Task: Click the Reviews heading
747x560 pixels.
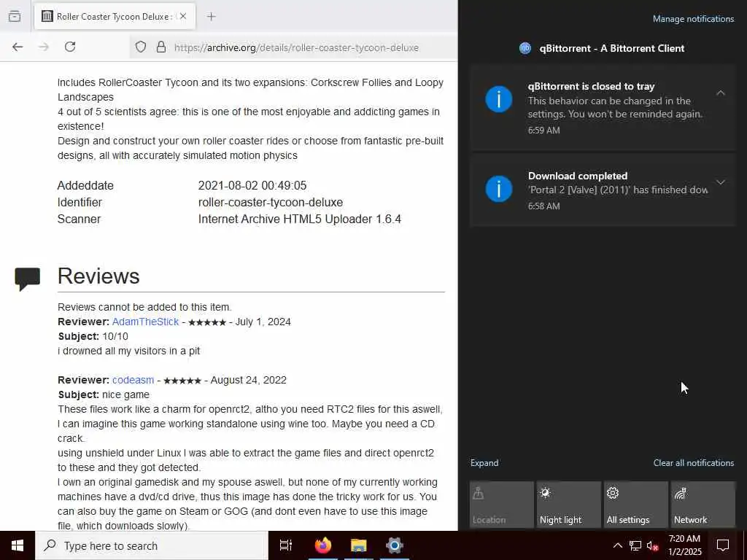Action: pyautogui.click(x=98, y=276)
